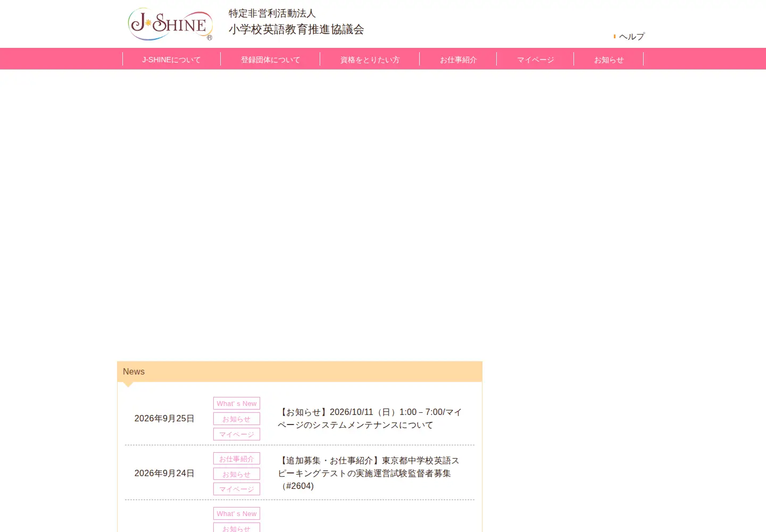Open the ヘルプ help link
Viewport: 766px width, 532px height.
631,37
